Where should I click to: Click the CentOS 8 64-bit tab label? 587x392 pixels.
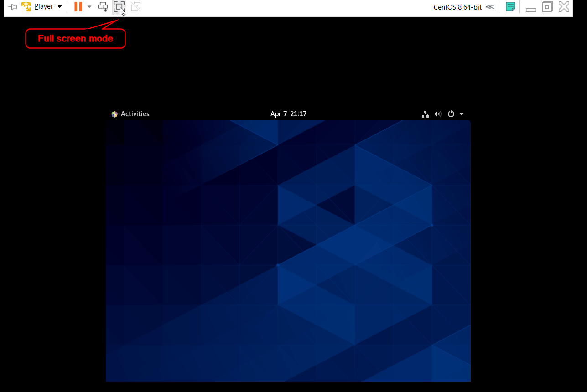click(x=457, y=7)
